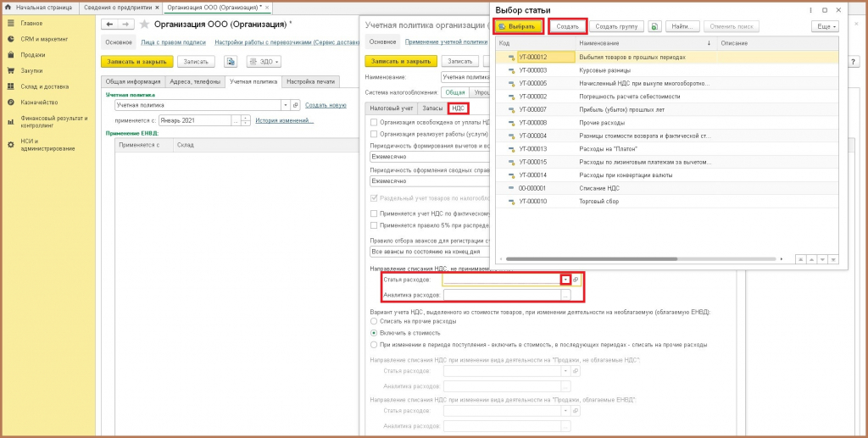Screen dimensions: 868x438
Task: Switch to the Настройка печати tab
Action: pyautogui.click(x=310, y=81)
